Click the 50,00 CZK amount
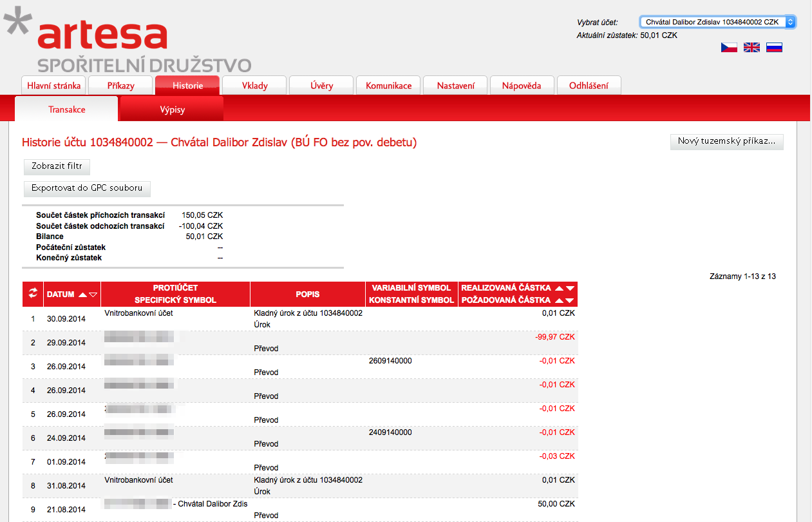 pyautogui.click(x=556, y=504)
